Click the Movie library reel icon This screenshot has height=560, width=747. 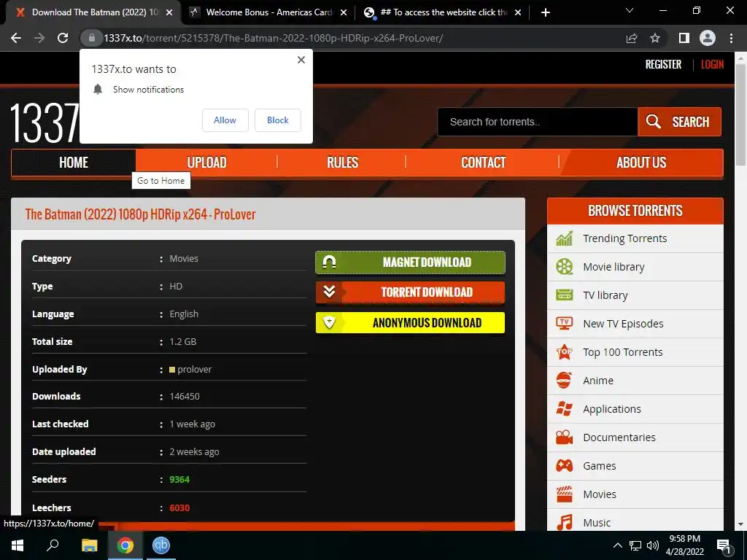point(565,267)
